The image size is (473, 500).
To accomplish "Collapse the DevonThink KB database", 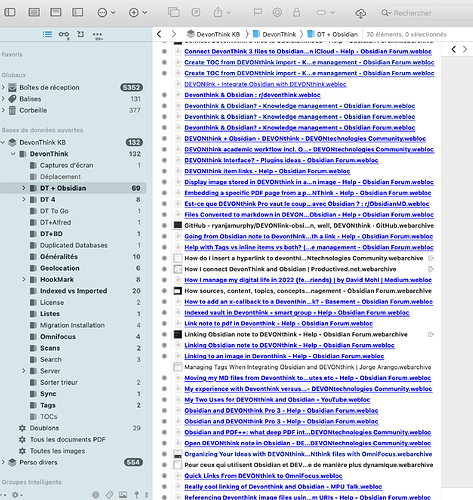I will [x=3, y=142].
